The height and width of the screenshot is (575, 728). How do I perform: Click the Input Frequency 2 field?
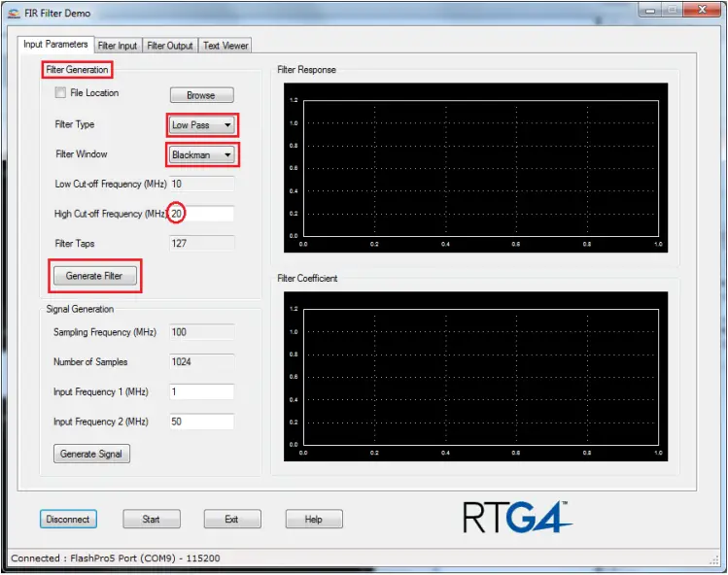click(202, 422)
